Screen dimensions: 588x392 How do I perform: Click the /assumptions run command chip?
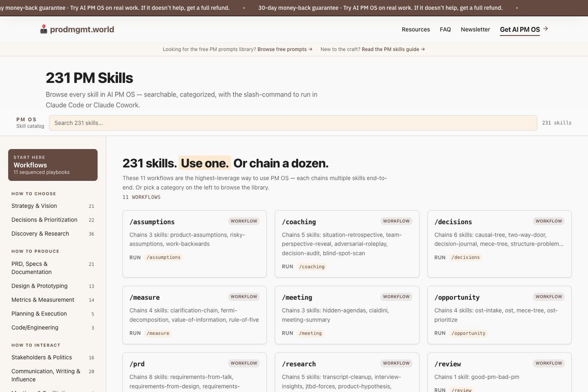[x=164, y=257]
